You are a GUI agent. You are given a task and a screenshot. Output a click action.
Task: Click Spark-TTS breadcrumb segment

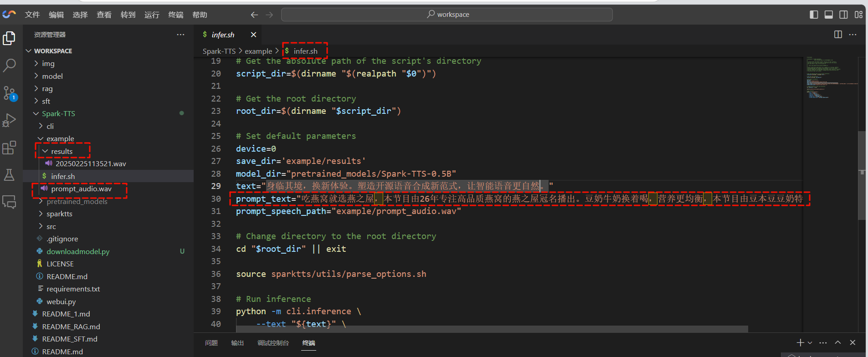[x=219, y=51]
